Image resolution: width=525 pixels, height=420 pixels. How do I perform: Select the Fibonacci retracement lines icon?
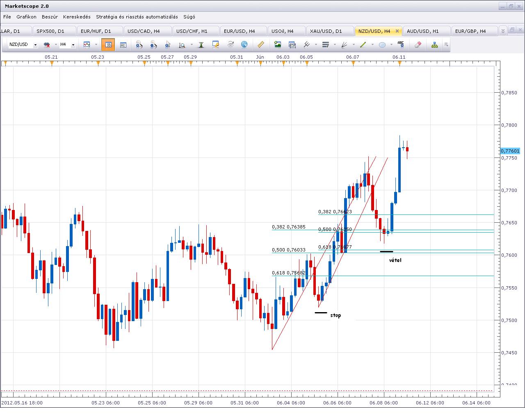[326, 45]
